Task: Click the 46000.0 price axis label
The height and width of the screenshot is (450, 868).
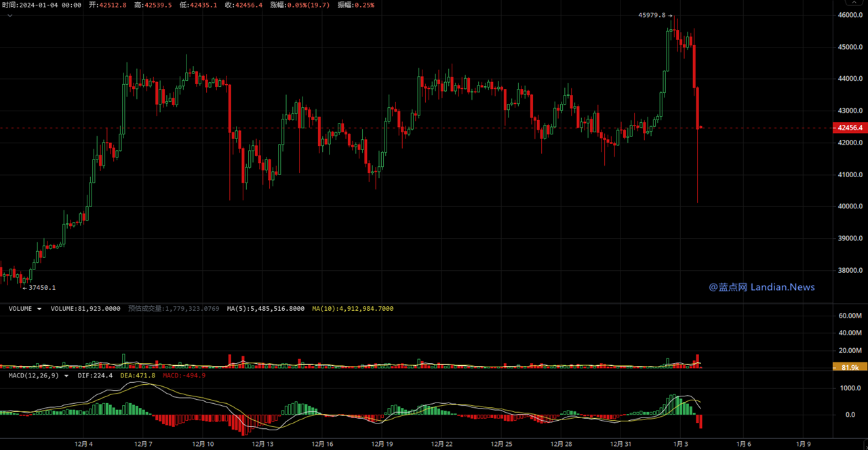Action: click(850, 15)
